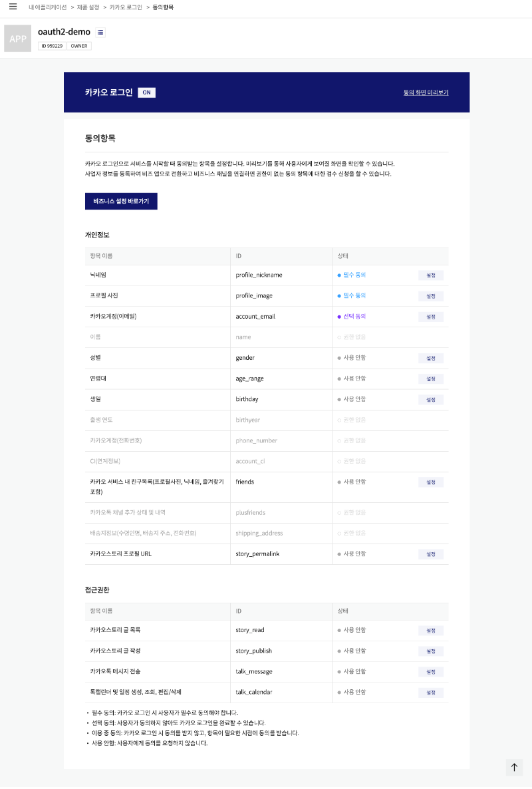Click 설정 for talk_message row
This screenshot has width=532, height=789.
[431, 672]
